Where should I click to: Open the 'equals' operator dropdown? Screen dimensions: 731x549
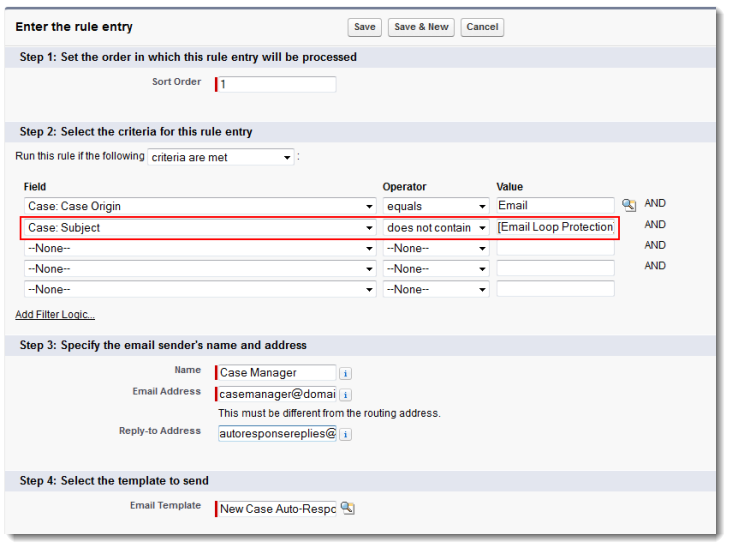(x=436, y=206)
